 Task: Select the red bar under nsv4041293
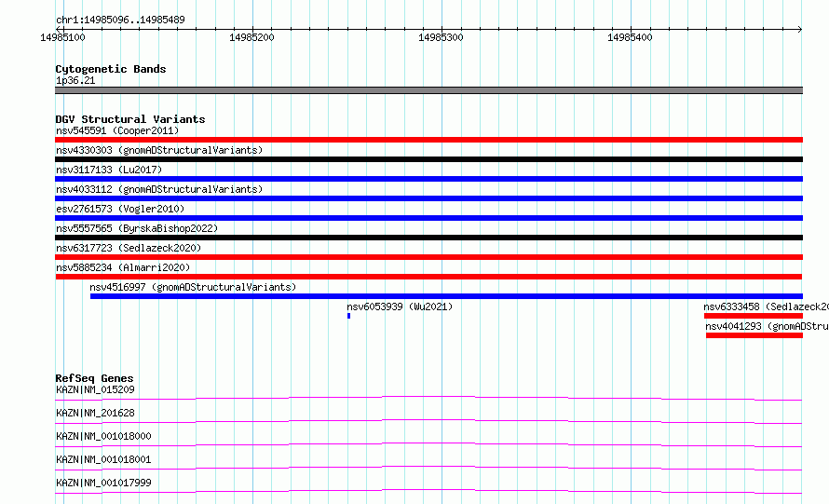coord(754,335)
